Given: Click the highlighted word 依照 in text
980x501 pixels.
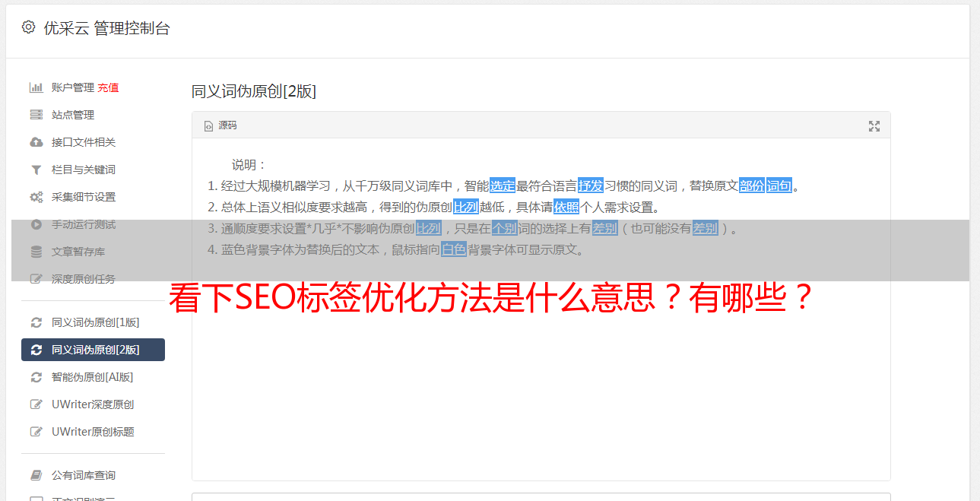Looking at the screenshot, I should pos(566,207).
